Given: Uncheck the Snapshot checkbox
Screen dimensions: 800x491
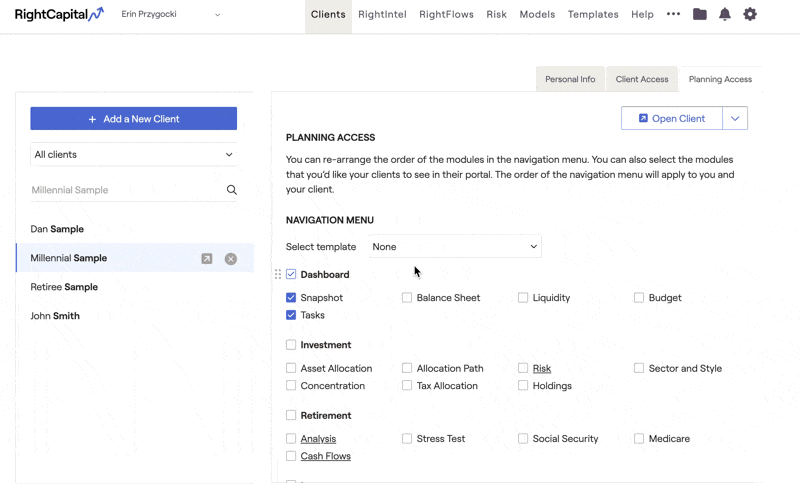Looking at the screenshot, I should coord(291,298).
